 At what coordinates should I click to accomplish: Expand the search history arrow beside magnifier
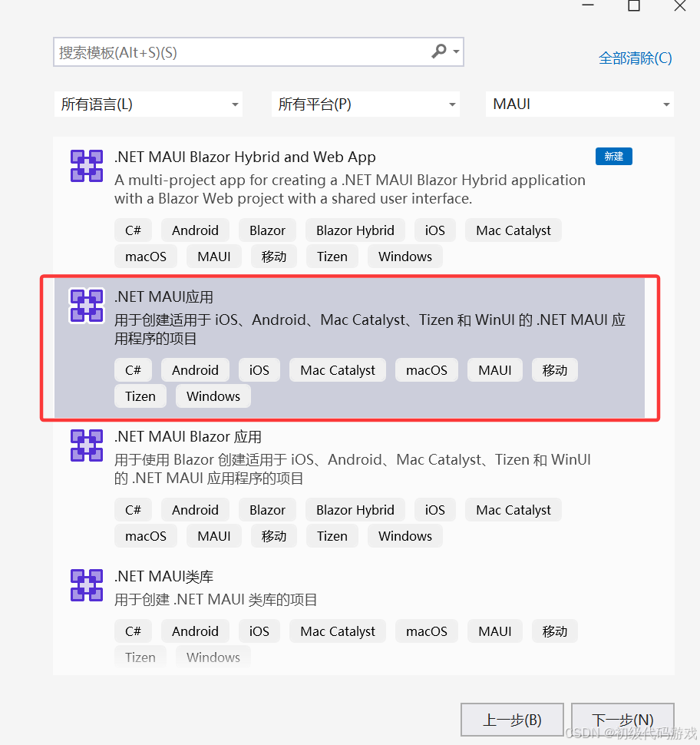click(457, 52)
